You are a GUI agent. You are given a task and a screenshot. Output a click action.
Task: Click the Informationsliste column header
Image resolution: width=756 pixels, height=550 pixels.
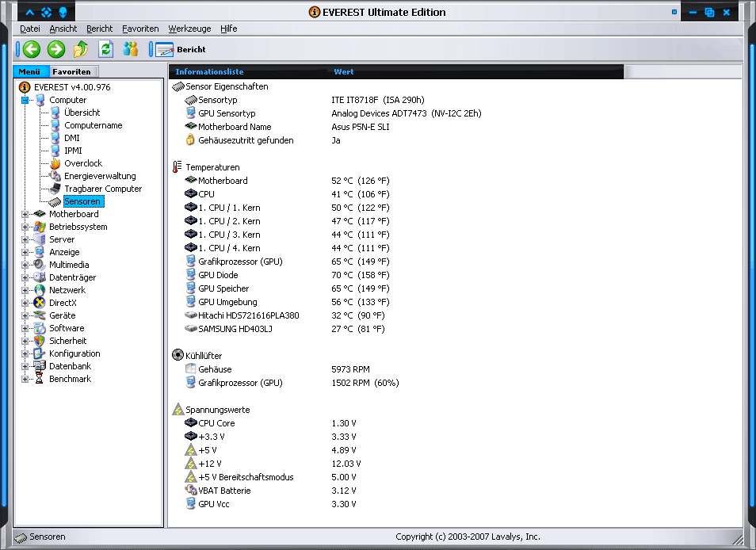209,71
